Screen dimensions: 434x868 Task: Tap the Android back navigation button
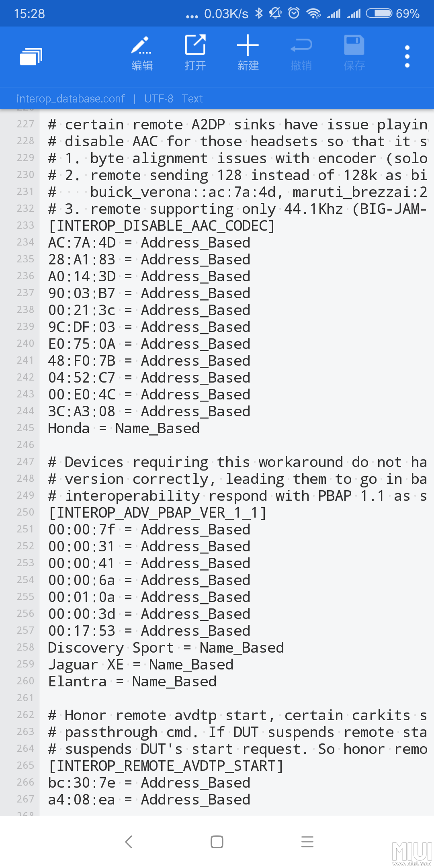click(x=129, y=841)
